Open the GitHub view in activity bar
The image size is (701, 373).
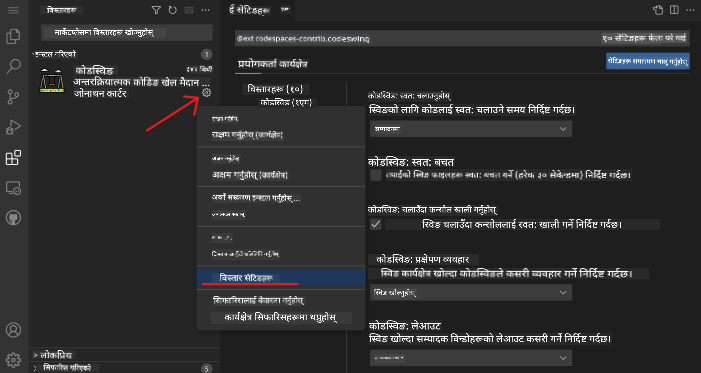[x=13, y=218]
